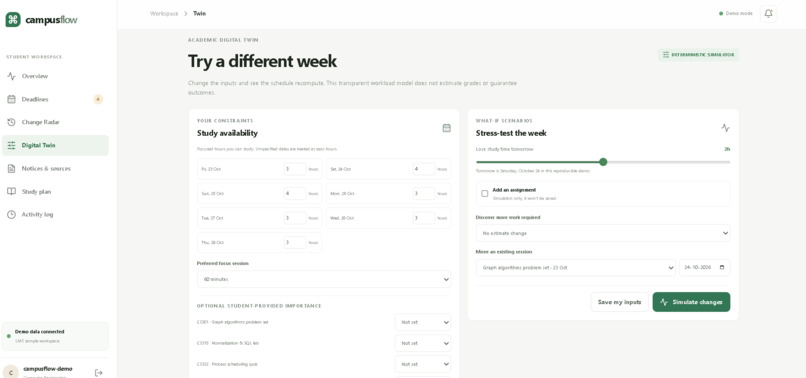
Task: Click the 2h value beside the slider
Action: point(727,149)
